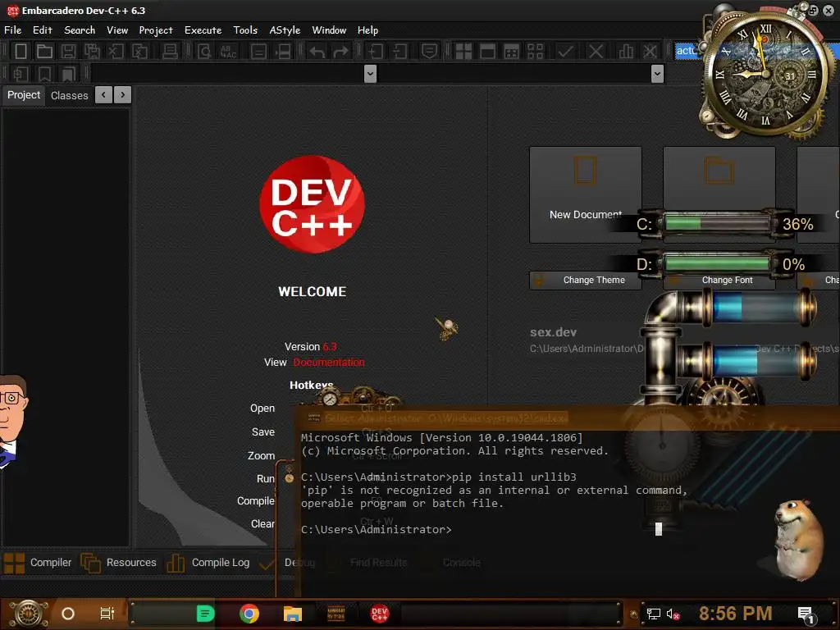Switch to the Classes sidebar tab
This screenshot has width=840, height=630.
pos(69,95)
